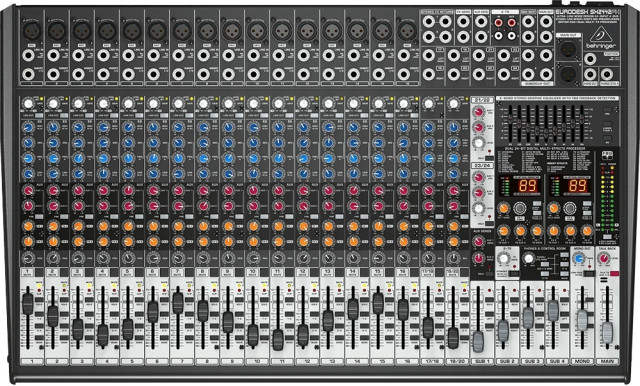The image size is (640, 386).
Task: Move the channel 1 fader
Action: pos(28,304)
